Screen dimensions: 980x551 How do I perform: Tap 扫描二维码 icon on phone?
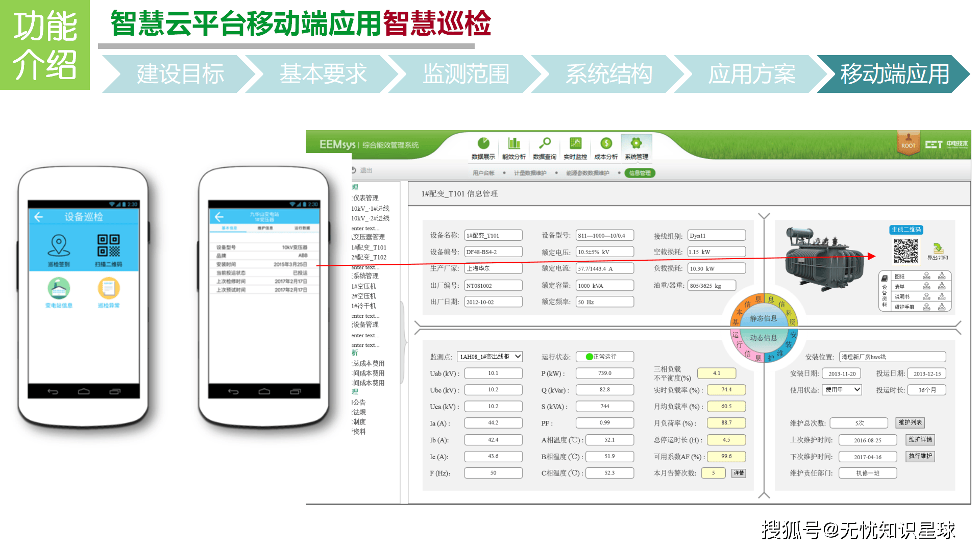coord(109,245)
